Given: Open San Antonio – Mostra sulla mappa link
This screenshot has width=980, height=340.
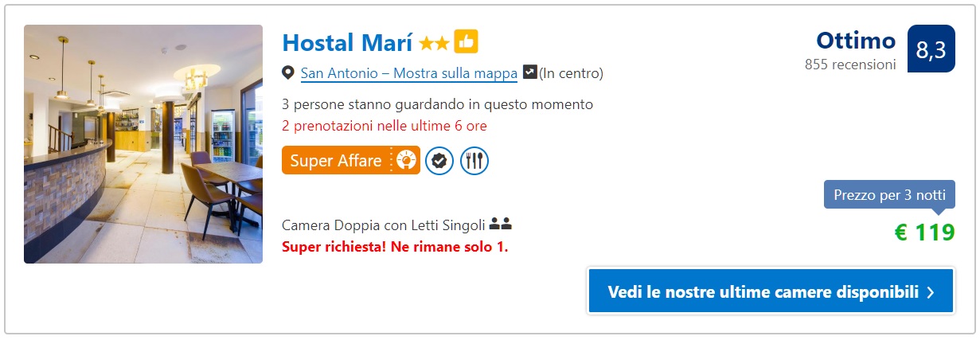Looking at the screenshot, I should click(x=409, y=73).
